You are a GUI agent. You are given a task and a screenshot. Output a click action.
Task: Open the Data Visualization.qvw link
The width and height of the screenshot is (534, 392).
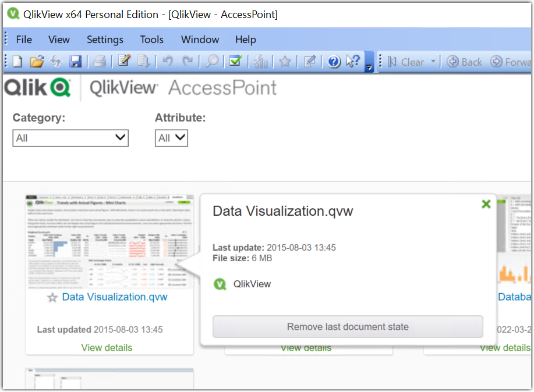pos(114,297)
